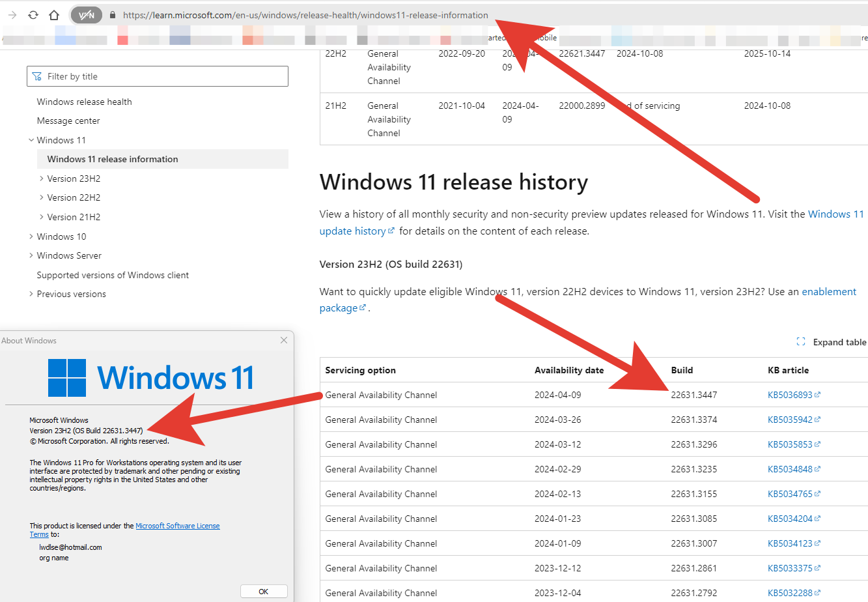Click the KB article column header

789,370
